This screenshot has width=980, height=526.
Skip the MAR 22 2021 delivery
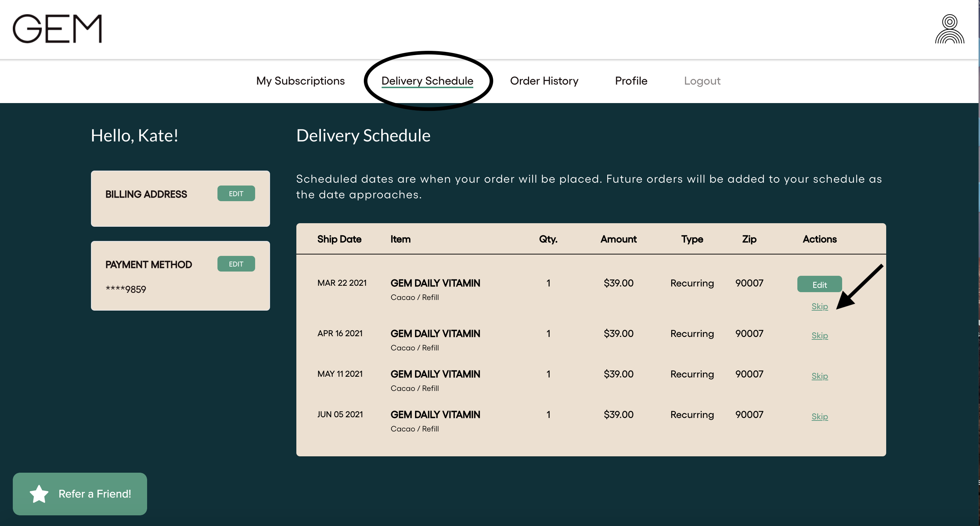[819, 306]
